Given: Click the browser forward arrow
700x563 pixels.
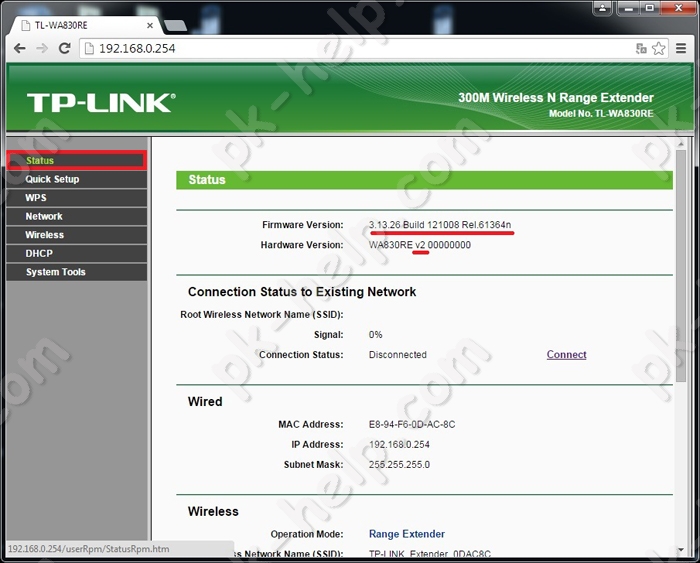Looking at the screenshot, I should pos(42,48).
